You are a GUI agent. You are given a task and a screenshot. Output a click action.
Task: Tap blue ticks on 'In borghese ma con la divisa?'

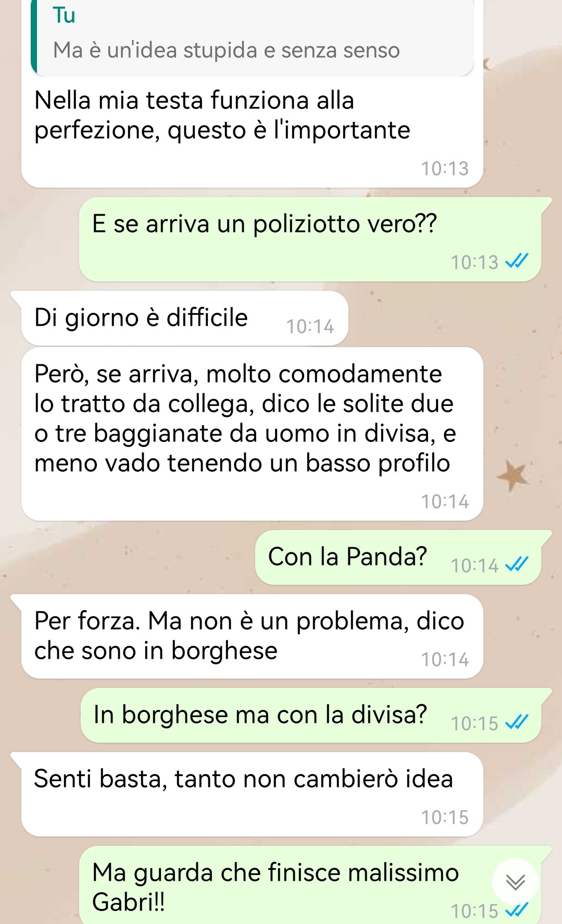pos(517,722)
